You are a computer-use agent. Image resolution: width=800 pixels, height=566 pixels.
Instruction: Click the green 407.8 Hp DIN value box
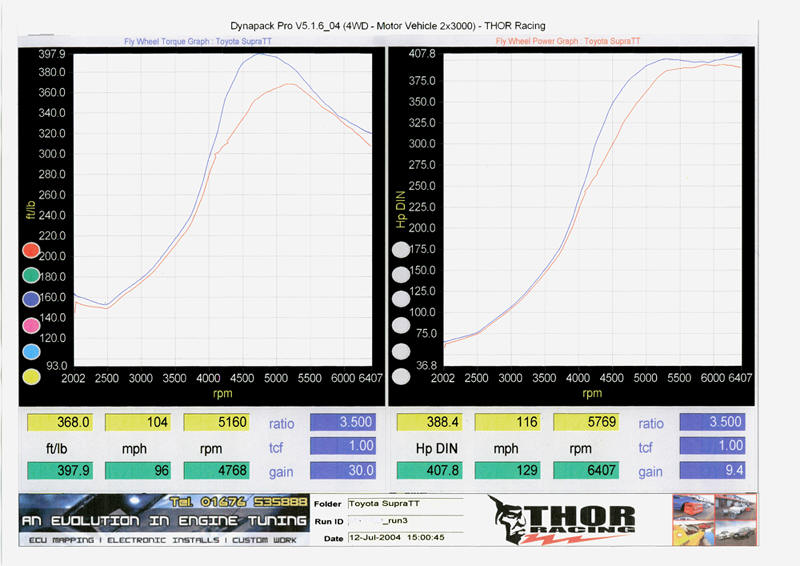point(432,470)
